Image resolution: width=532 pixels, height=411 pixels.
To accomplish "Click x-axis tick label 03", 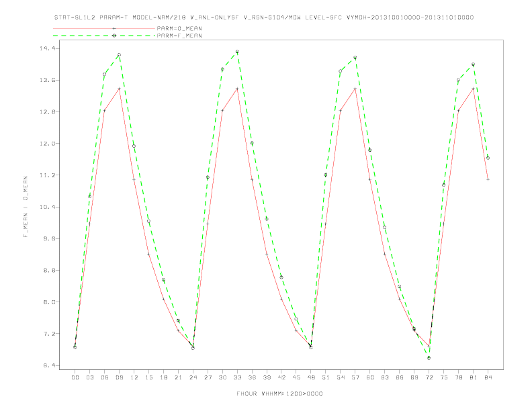I will tap(89, 377).
